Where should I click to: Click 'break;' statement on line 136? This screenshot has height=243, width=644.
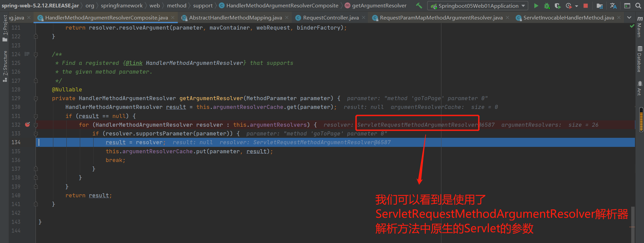pos(116,160)
